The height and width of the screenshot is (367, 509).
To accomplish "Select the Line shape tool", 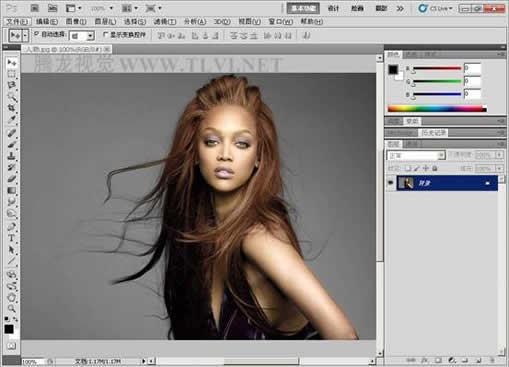I will 12,261.
